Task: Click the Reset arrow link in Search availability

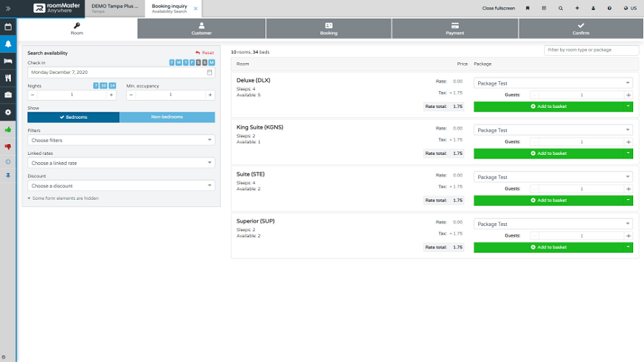Action: 205,53
